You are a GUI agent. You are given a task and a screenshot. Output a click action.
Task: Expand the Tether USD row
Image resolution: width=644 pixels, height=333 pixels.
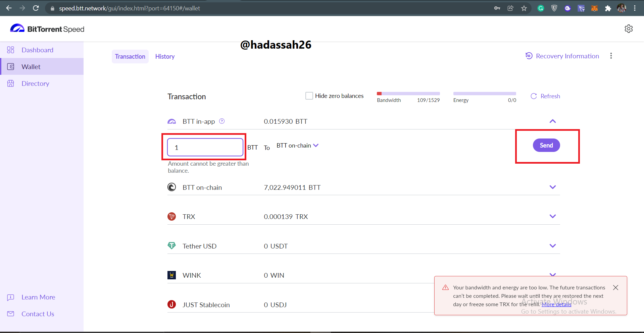(553, 246)
